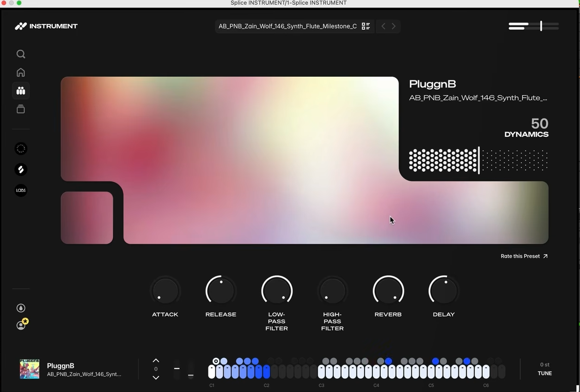
Task: Click the DYNAMICS dotted slider bar
Action: click(478, 160)
